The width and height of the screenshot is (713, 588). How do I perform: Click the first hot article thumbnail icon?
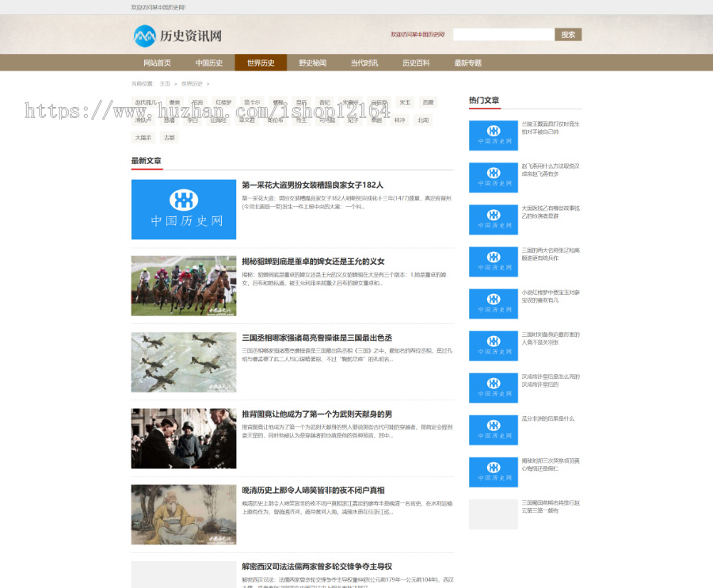pyautogui.click(x=493, y=136)
